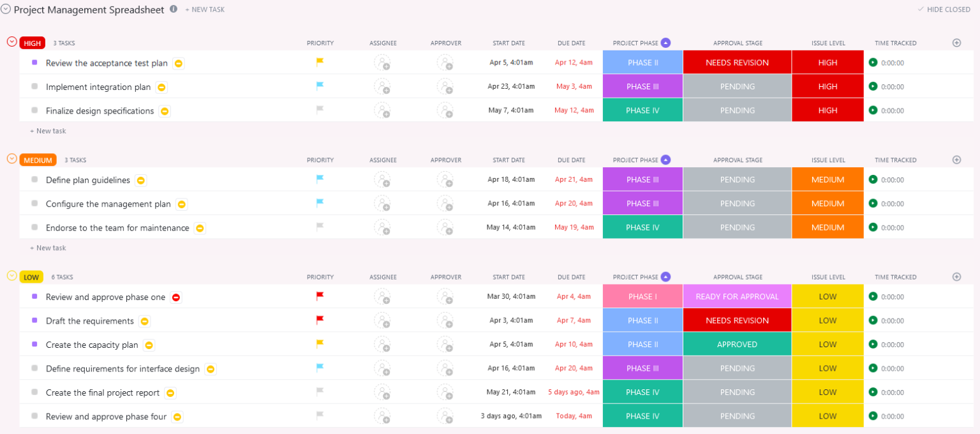980x434 pixels.
Task: Click the PRIORITY column header
Action: [320, 43]
